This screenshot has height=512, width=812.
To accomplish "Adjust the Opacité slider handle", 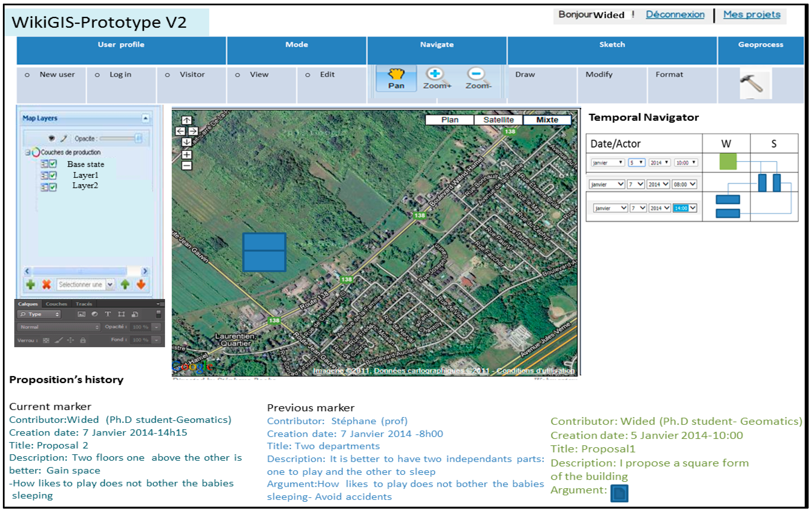I will (138, 138).
